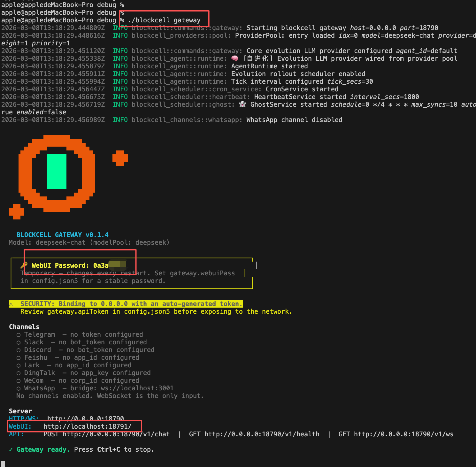Click the 'Feishu – no app_id configured' row
The height and width of the screenshot is (467, 476).
pos(78,357)
